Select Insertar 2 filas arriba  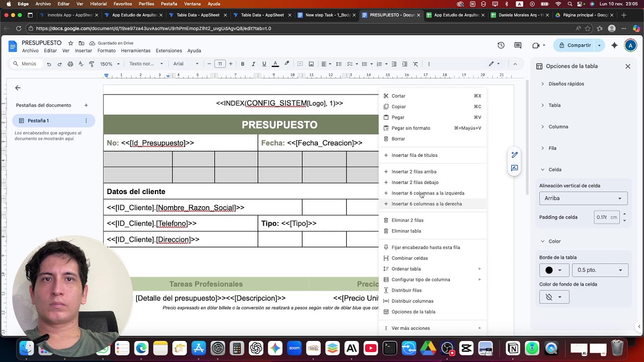coord(433,171)
